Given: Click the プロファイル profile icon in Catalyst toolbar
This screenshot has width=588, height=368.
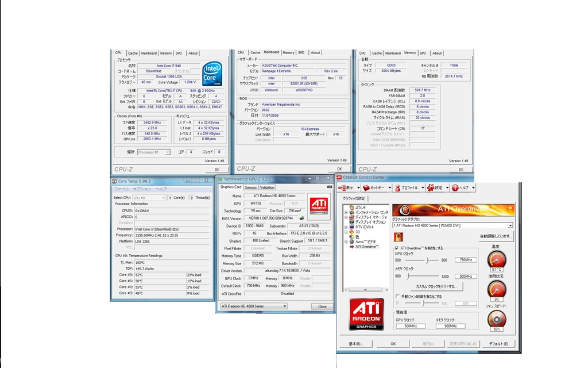Looking at the screenshot, I should (x=397, y=188).
